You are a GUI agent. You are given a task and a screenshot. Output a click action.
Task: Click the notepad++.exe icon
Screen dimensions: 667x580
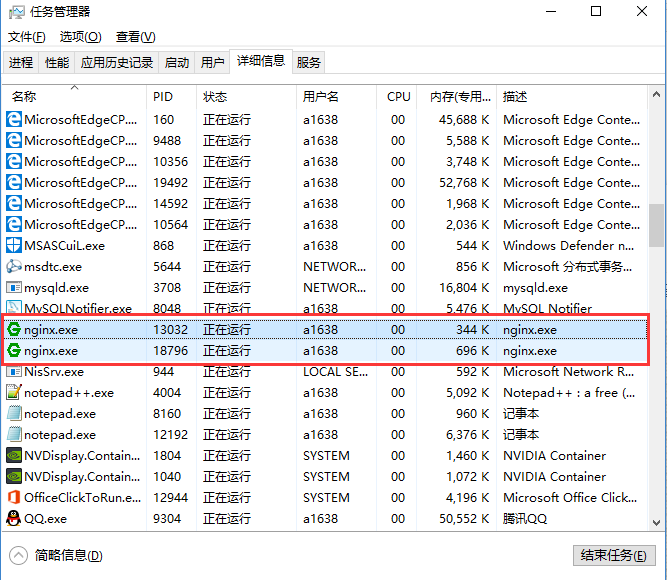click(14, 392)
